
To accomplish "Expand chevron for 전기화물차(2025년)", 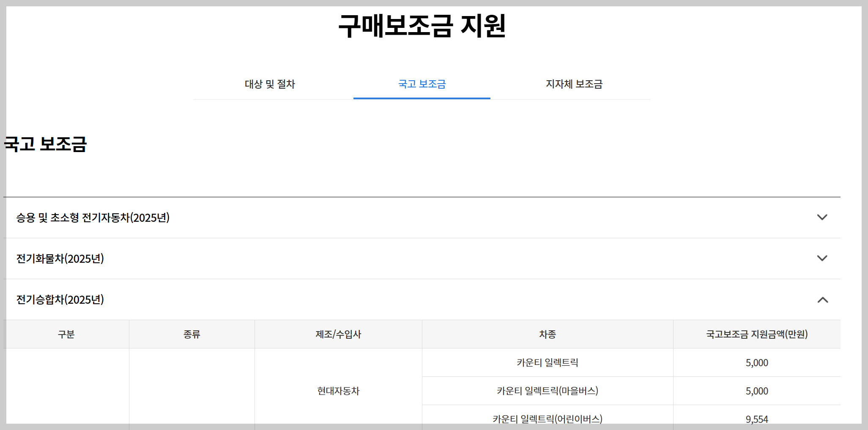I will 822,258.
